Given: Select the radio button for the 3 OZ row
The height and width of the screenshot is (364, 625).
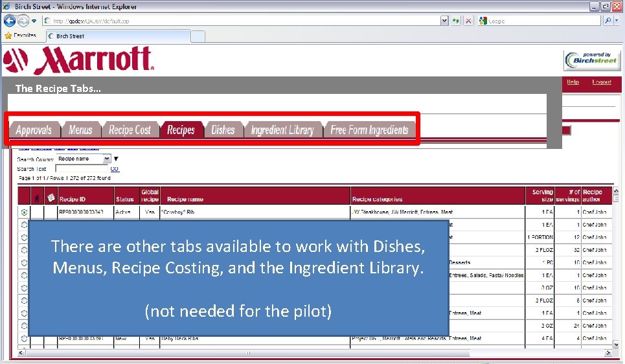Looking at the screenshot, I should pyautogui.click(x=24, y=326).
